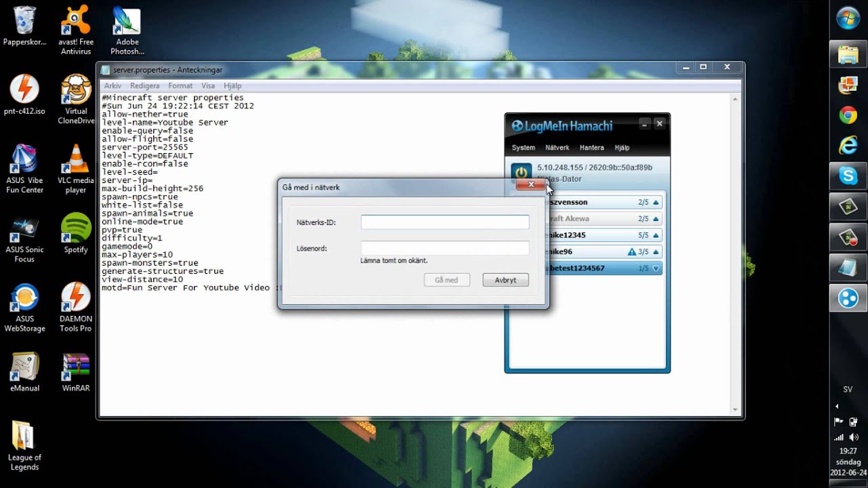Click the Windows Start orb
Screen dimensions: 868x488
848,18
